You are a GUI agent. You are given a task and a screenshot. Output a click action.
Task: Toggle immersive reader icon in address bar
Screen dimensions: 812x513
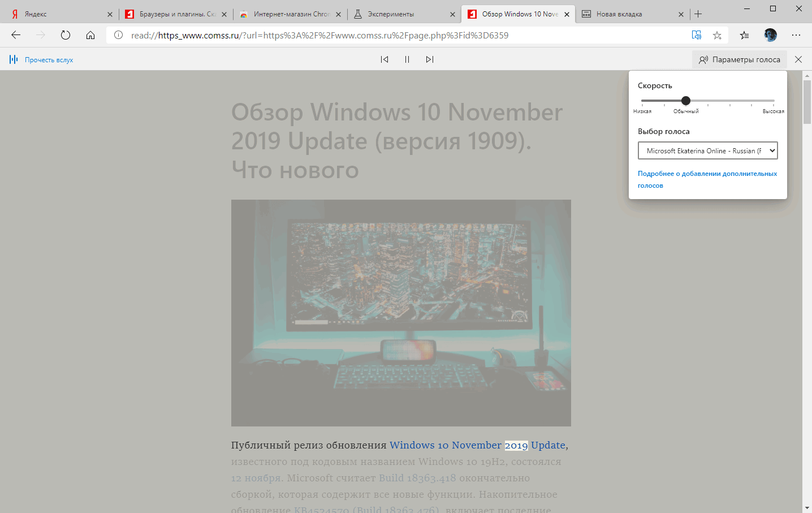tap(697, 35)
